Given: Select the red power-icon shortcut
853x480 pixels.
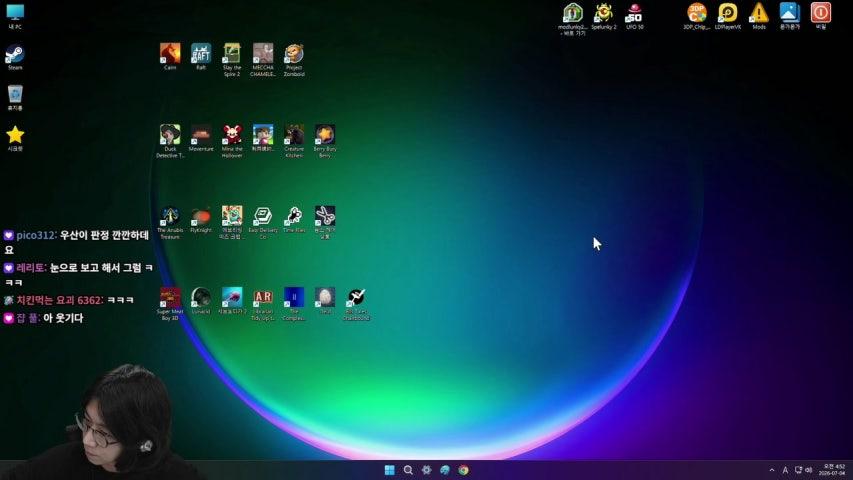Looking at the screenshot, I should point(820,16).
